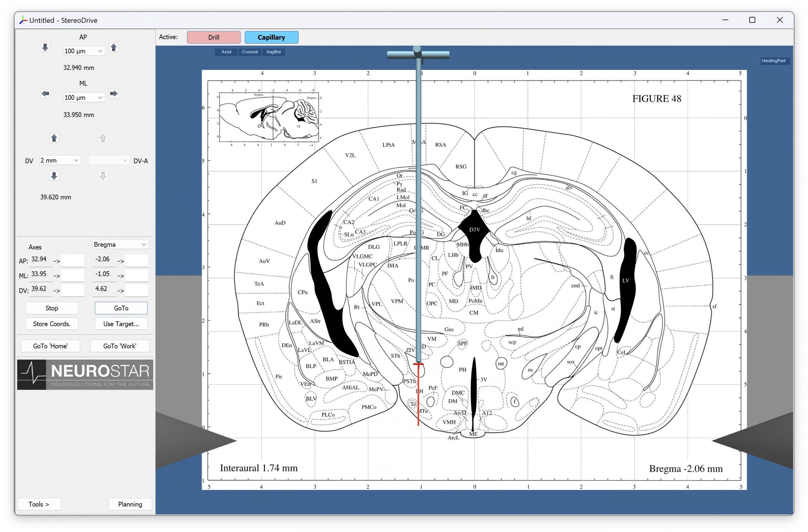Click the DV up arrow icon
808x532 pixels.
click(x=54, y=138)
